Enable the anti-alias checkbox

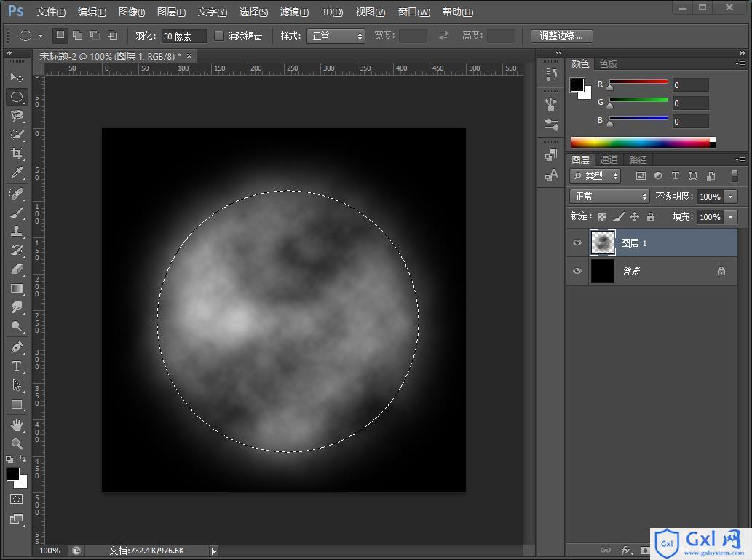(218, 36)
